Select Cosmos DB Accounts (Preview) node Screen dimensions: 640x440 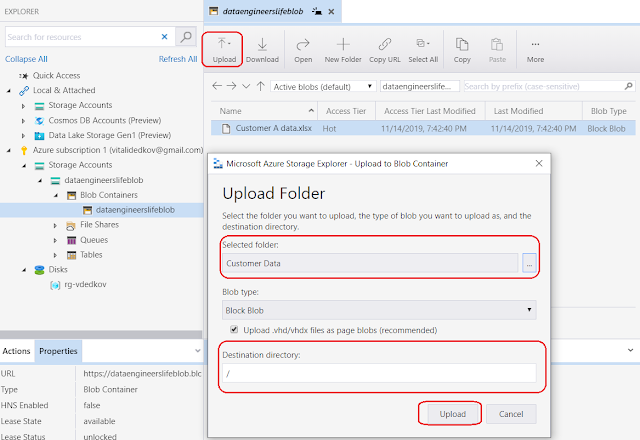coord(105,120)
